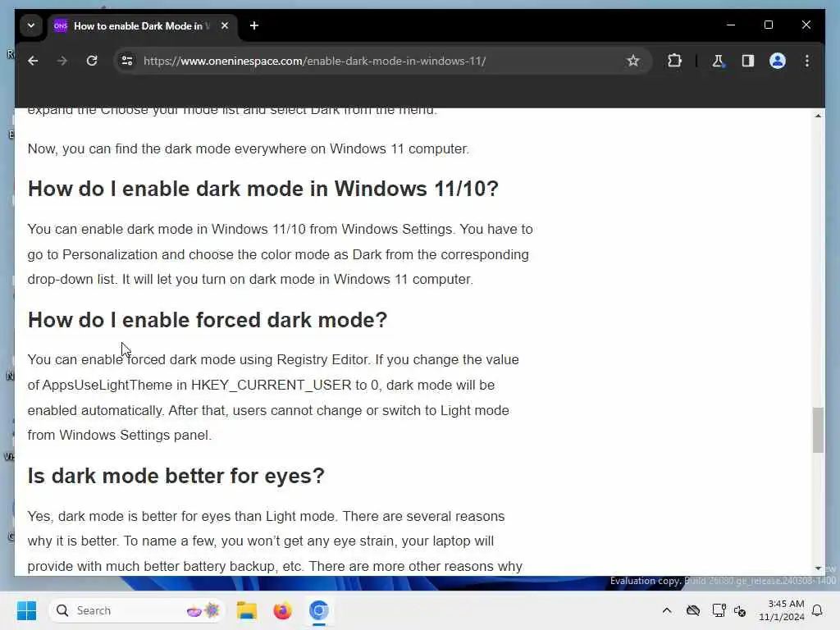
Task: Click heading 'Is dark mode better for eyes?'
Action: click(x=176, y=476)
